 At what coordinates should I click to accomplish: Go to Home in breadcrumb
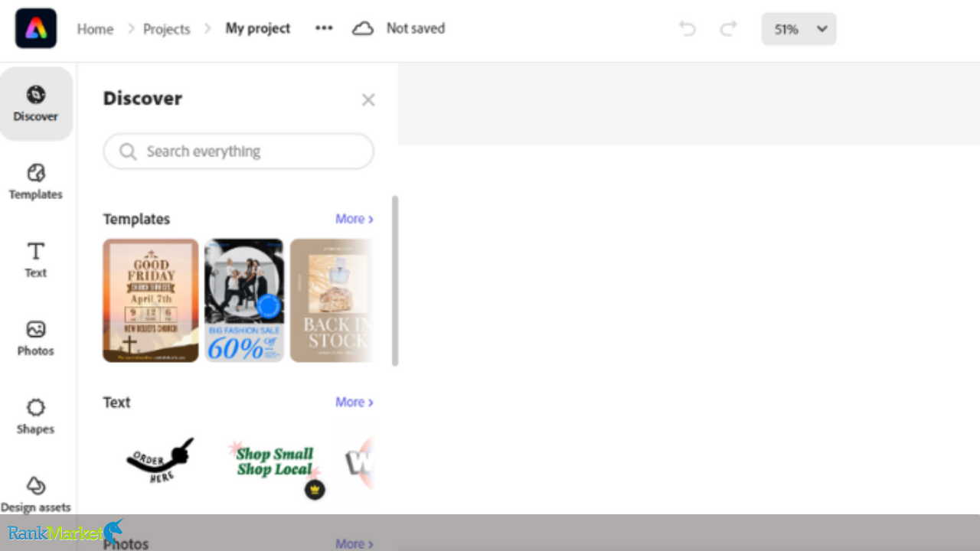pos(95,29)
